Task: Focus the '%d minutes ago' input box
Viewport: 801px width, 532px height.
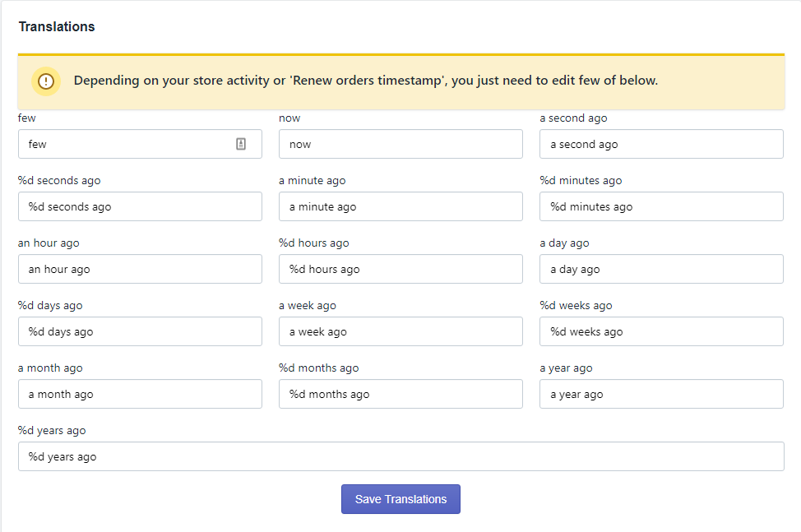Action: click(x=661, y=206)
